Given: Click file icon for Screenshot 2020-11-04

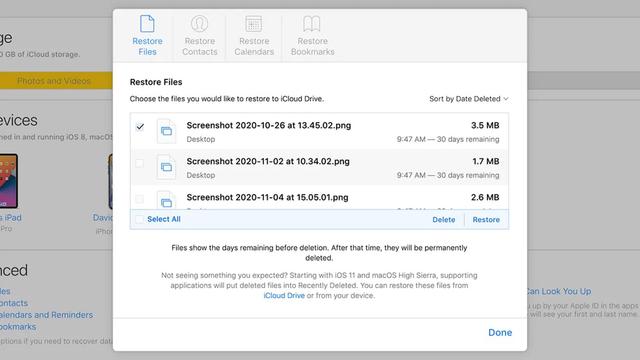Looking at the screenshot, I should [166, 200].
